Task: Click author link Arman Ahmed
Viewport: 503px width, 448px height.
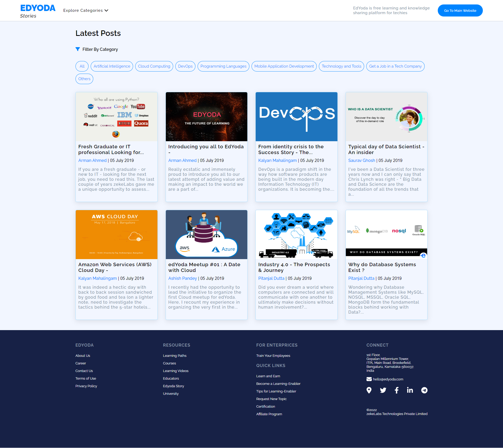Action: point(92,160)
